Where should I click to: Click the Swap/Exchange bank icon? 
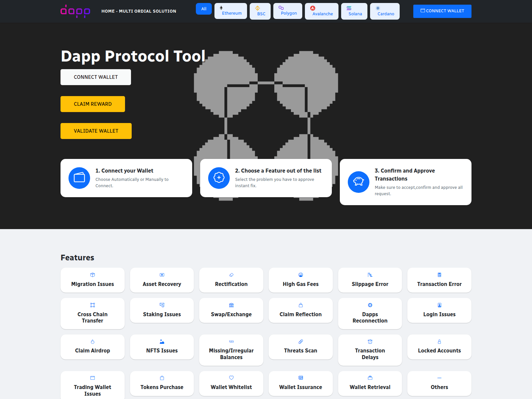pyautogui.click(x=231, y=305)
